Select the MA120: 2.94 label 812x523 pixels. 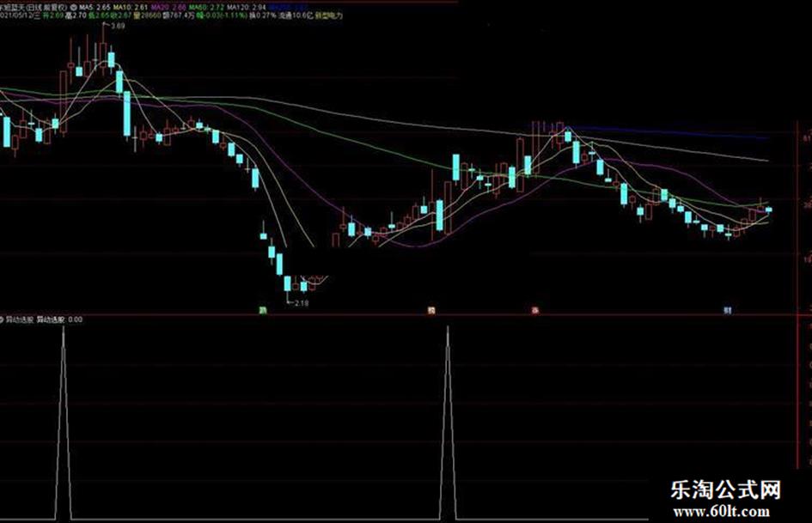pos(246,8)
